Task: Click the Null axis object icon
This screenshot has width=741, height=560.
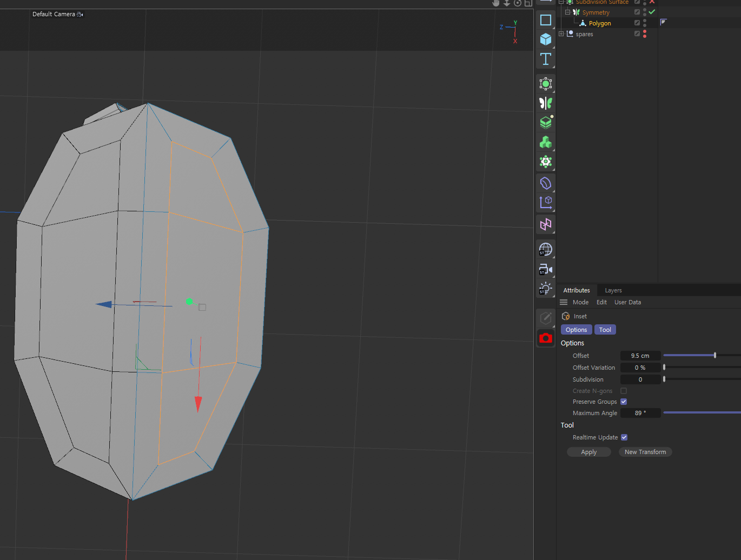Action: coord(546,203)
